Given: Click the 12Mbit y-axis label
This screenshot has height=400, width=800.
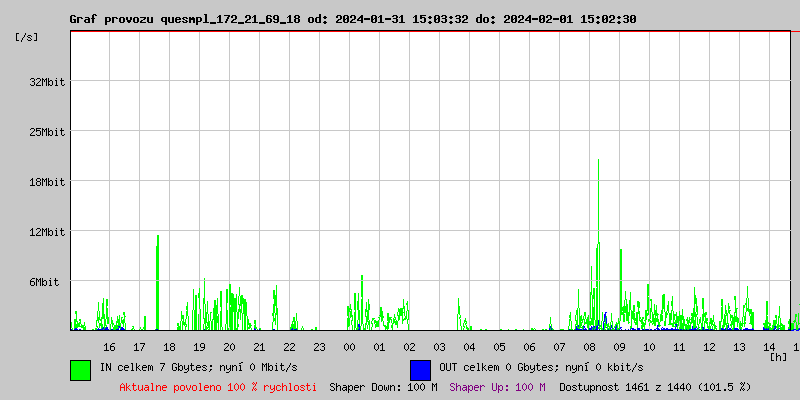Looking at the screenshot, I should click(47, 232).
